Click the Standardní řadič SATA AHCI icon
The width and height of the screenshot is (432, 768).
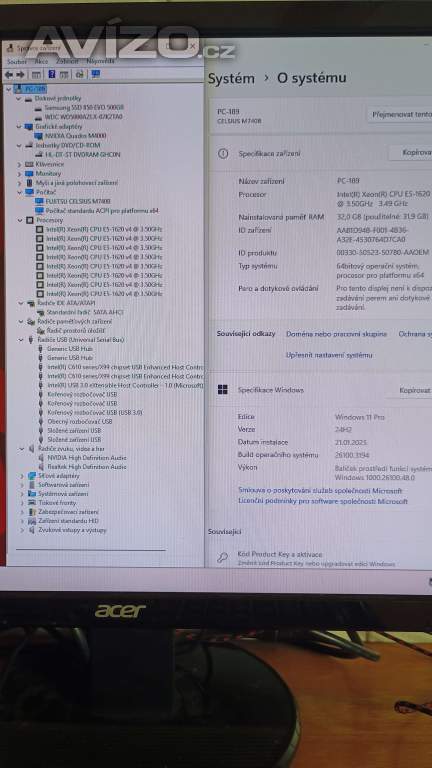pyautogui.click(x=40, y=312)
